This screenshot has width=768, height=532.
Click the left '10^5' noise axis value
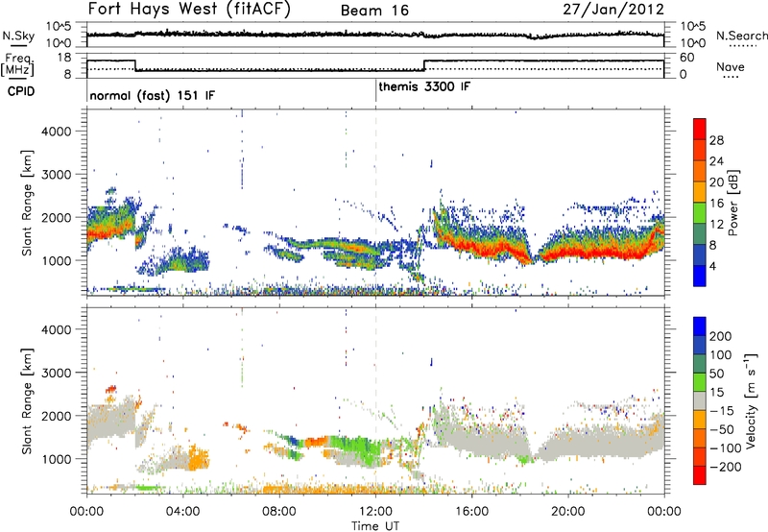tap(59, 27)
